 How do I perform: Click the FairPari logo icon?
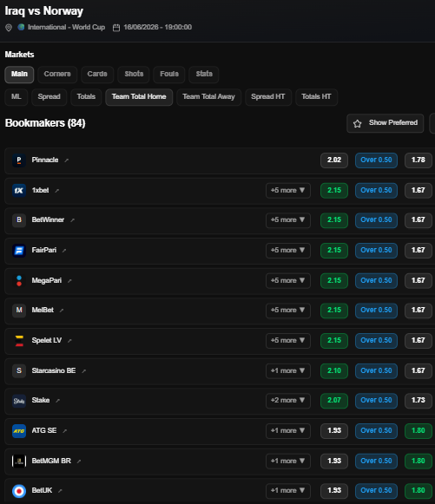tap(19, 250)
